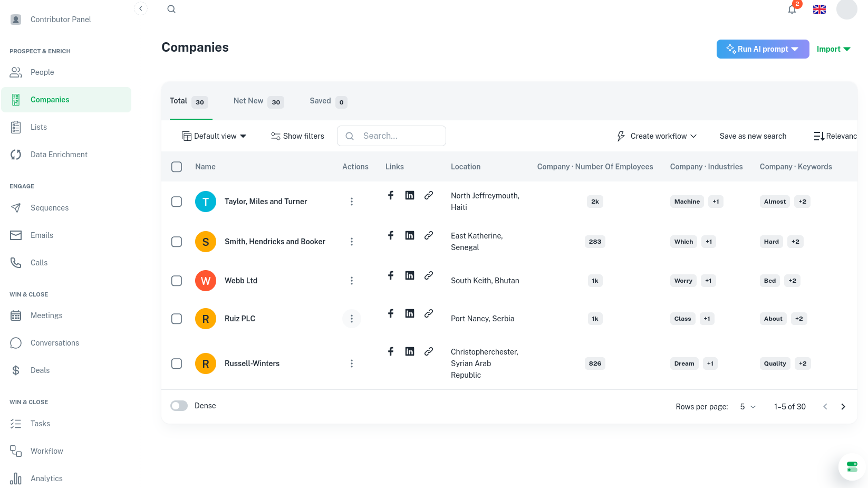Screen dimensions: 868x488
Task: Open Sequences in the sidebar
Action: [x=66, y=208]
